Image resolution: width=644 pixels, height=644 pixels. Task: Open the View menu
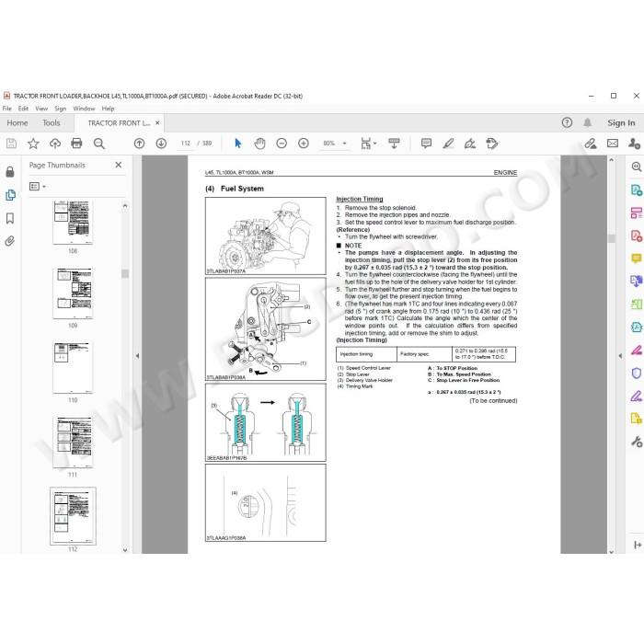[41, 109]
